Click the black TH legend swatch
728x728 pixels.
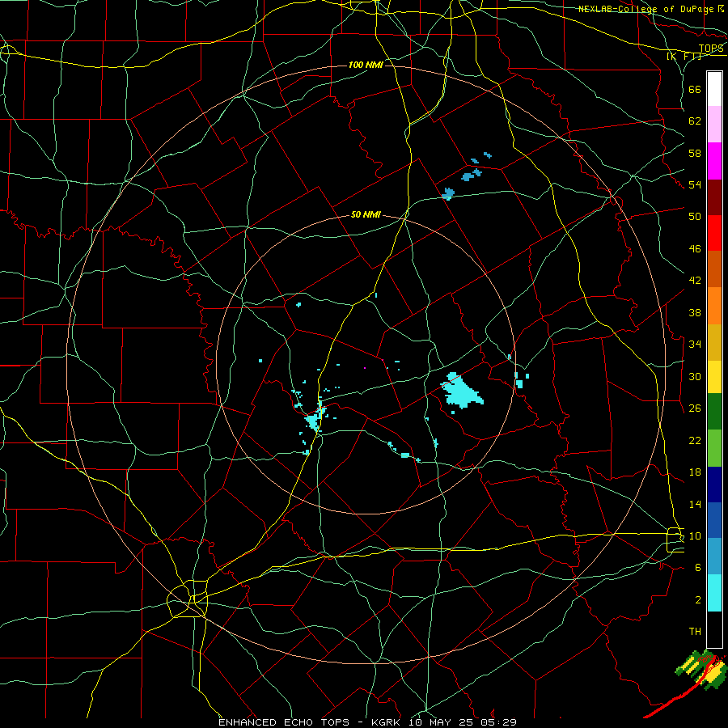(x=714, y=629)
